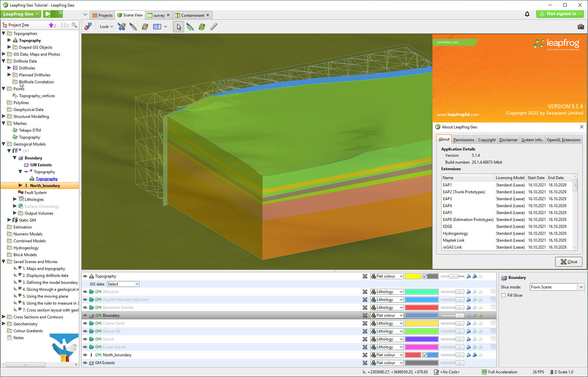Screen dimensions: 588x377
Task: Toggle visibility of GM Extents
Action: click(x=85, y=363)
